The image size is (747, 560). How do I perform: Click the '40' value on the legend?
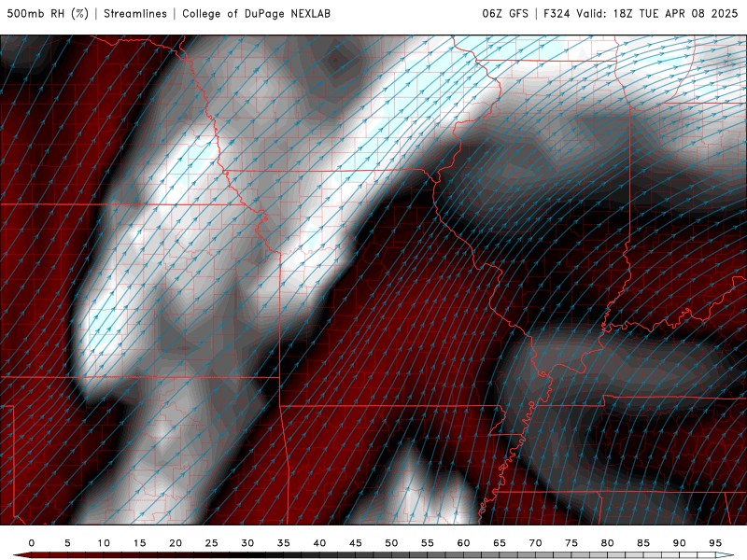[319, 543]
